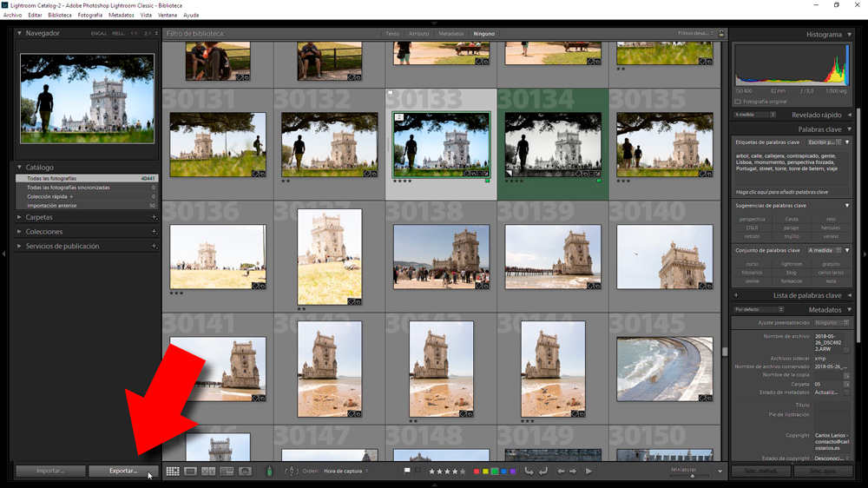Image resolution: width=868 pixels, height=488 pixels.
Task: Rotate photo clockwise in the toolbar
Action: coord(543,472)
